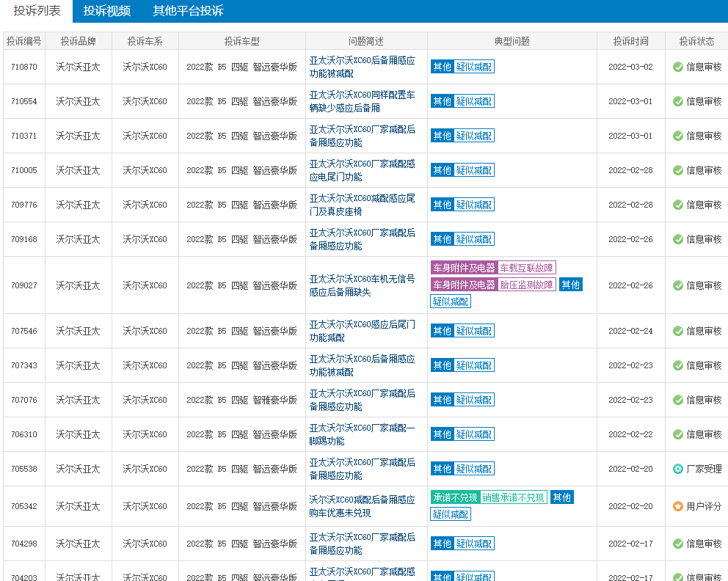The image size is (728, 581).
Task: Open complaint link in row 709168
Action: coord(362,239)
